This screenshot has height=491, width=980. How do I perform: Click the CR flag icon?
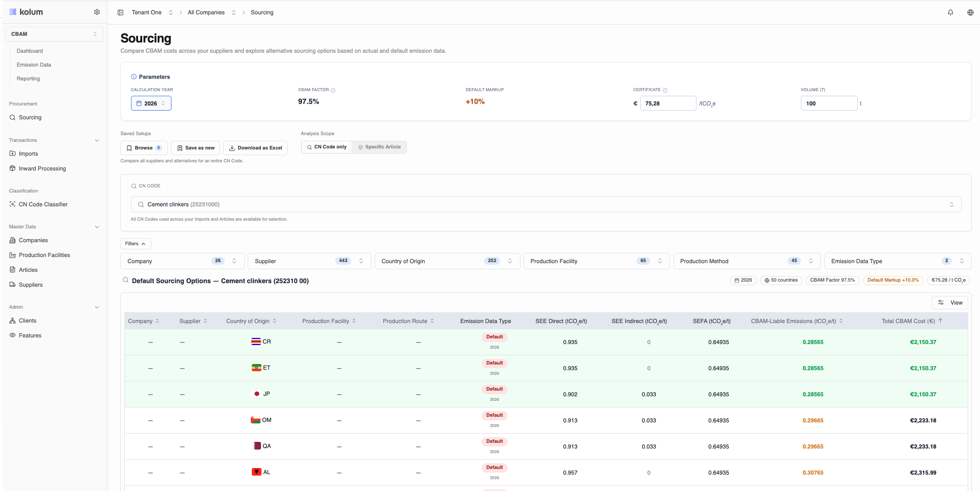(256, 341)
